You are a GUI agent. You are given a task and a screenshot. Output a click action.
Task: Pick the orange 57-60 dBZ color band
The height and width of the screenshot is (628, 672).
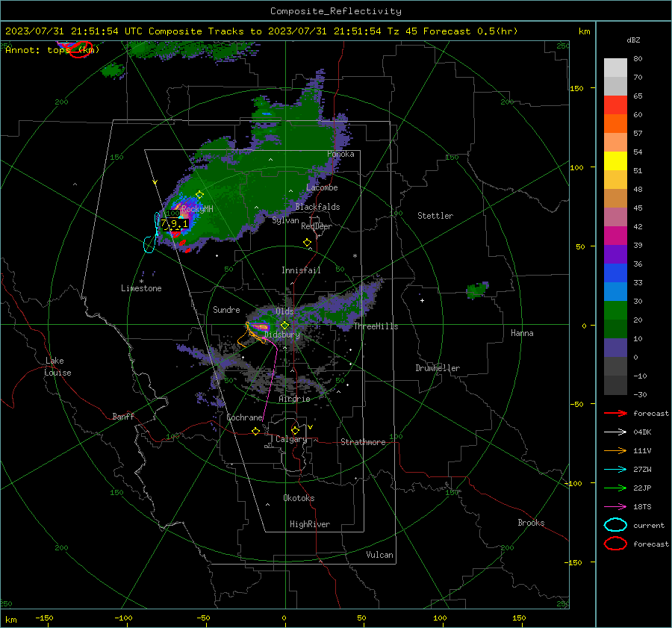click(x=615, y=124)
